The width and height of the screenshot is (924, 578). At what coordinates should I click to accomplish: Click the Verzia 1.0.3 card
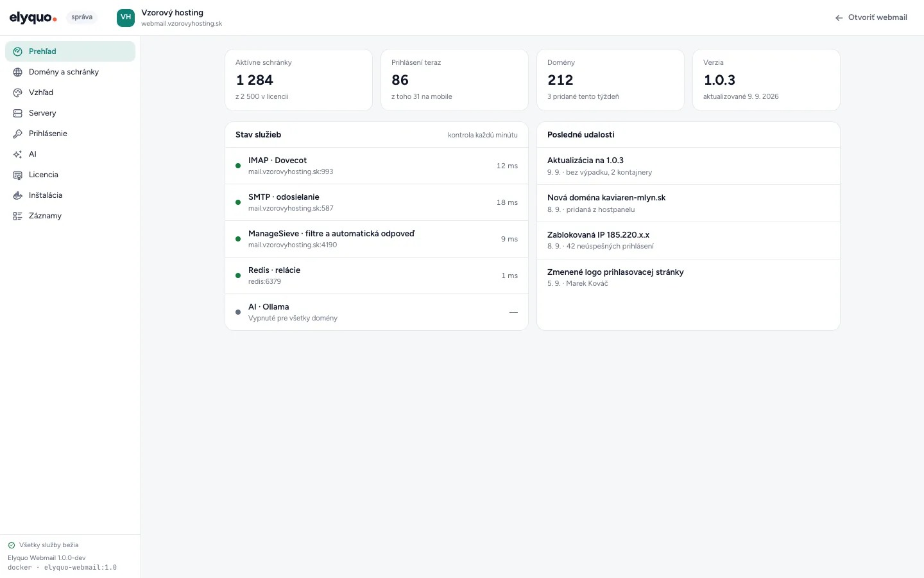[766, 80]
